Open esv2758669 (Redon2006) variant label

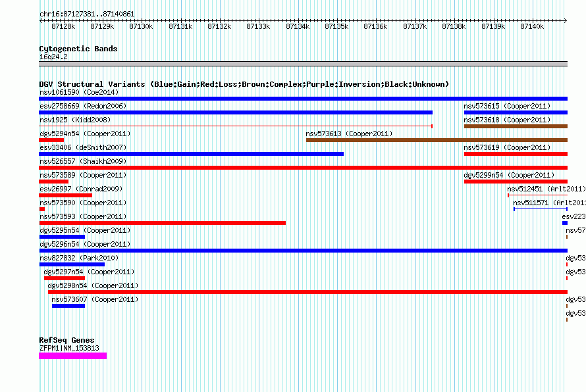[x=83, y=106]
